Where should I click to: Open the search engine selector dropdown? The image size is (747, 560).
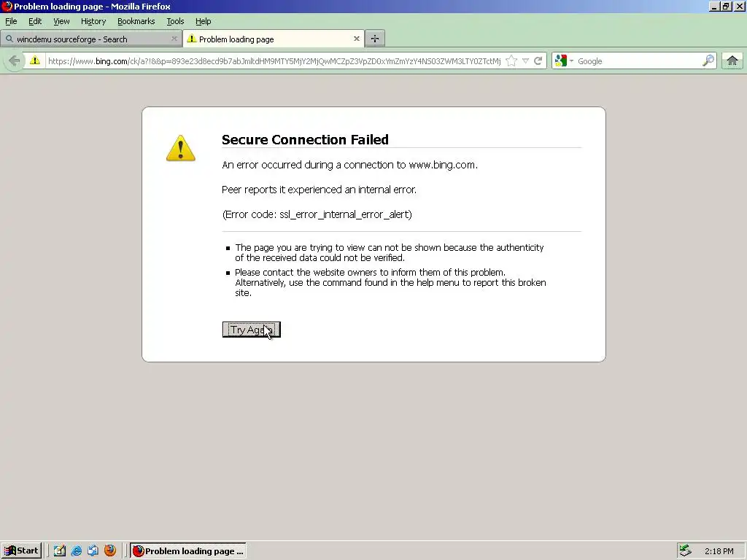(x=564, y=61)
